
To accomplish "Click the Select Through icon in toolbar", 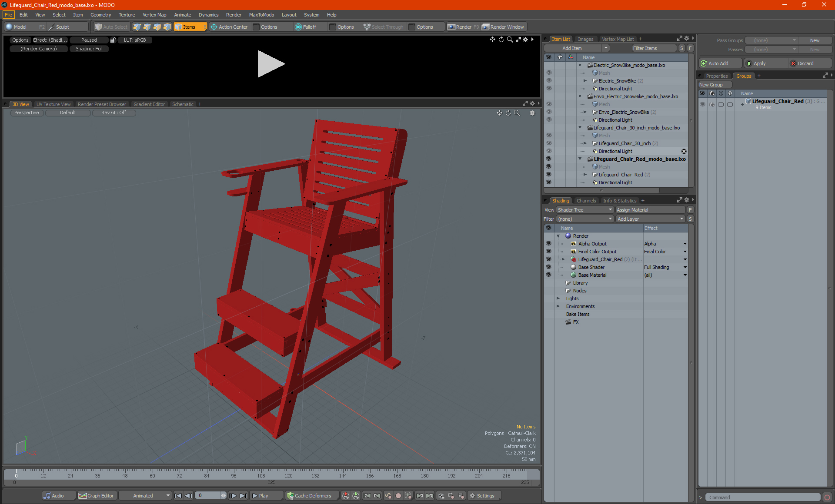I will [x=367, y=27].
